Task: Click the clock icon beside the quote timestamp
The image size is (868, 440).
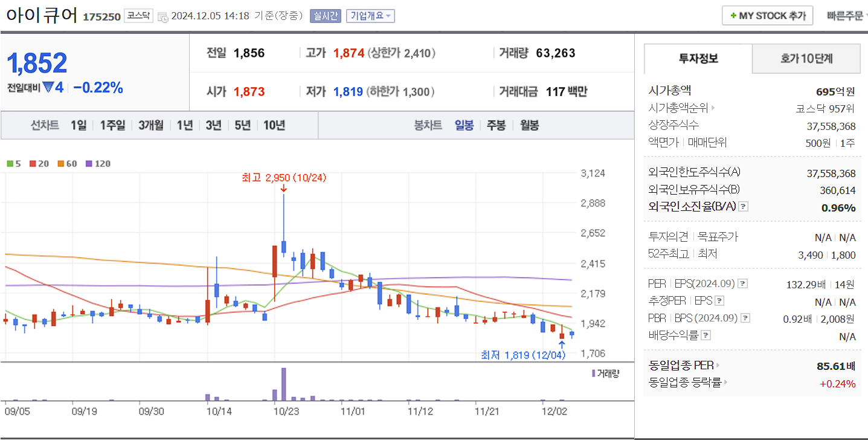Action: [163, 16]
